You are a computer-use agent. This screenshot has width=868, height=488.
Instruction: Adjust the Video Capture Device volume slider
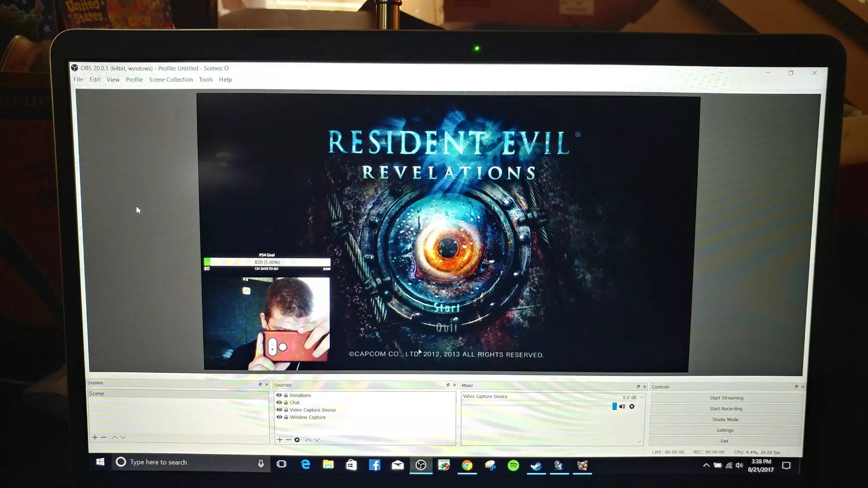[x=614, y=406]
